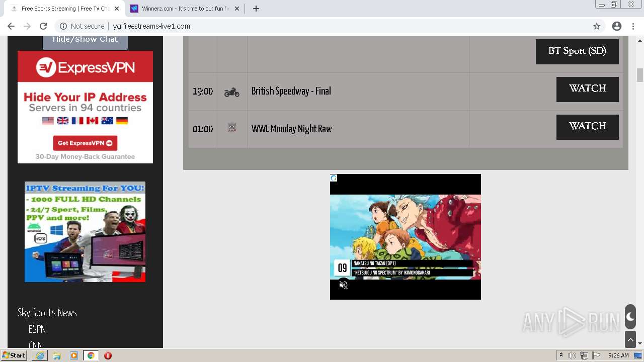
Task: Click the browser forward arrow
Action: click(27, 26)
